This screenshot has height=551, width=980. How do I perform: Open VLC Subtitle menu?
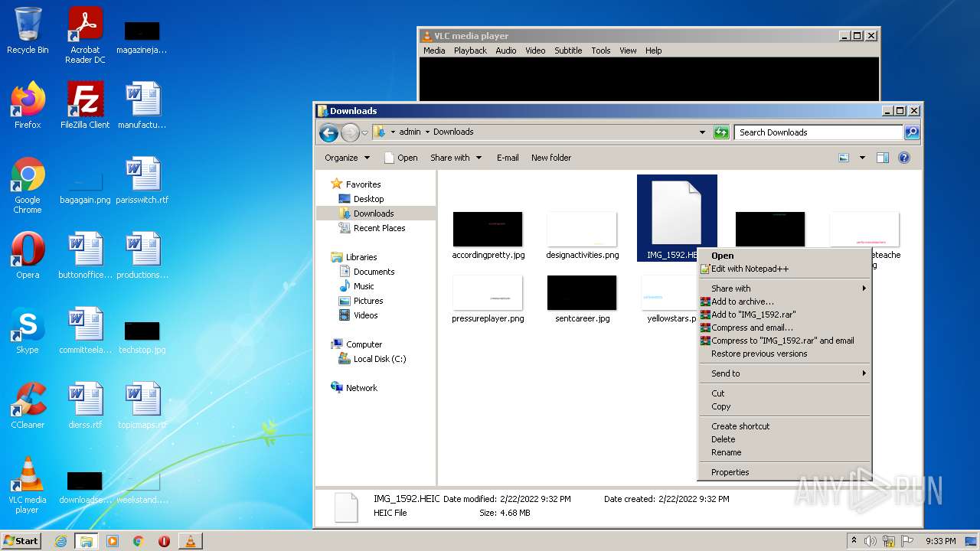click(568, 51)
